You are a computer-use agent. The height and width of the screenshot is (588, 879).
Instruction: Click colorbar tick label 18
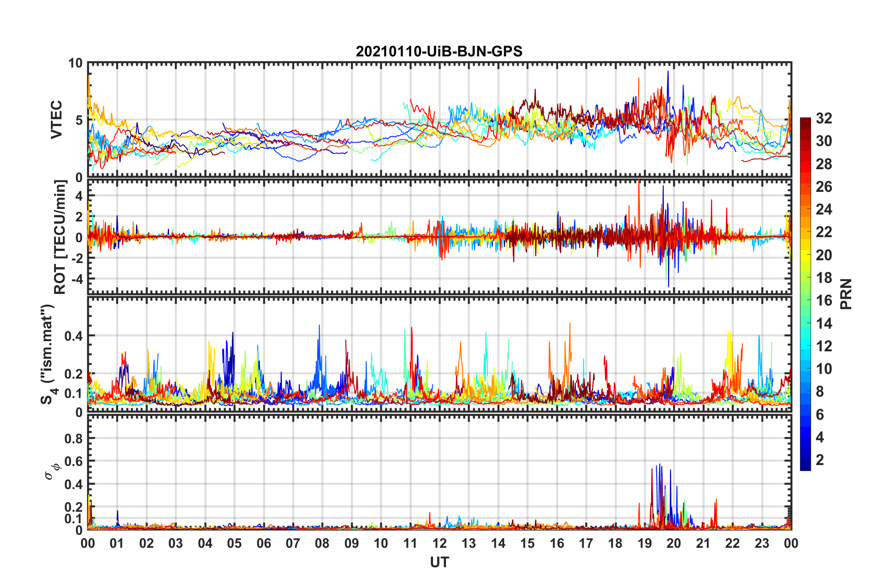click(824, 278)
